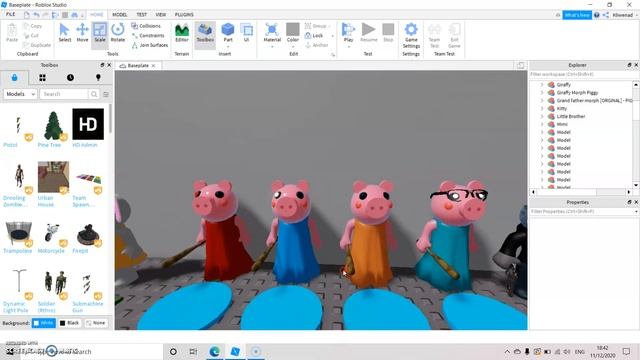The height and width of the screenshot is (360, 640).
Task: Select the Baseplate document tab
Action: (138, 65)
